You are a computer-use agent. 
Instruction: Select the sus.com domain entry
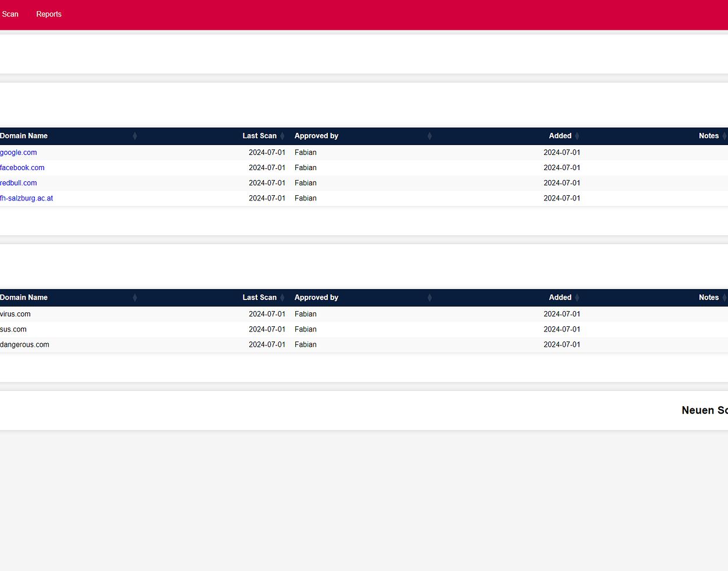click(x=13, y=329)
